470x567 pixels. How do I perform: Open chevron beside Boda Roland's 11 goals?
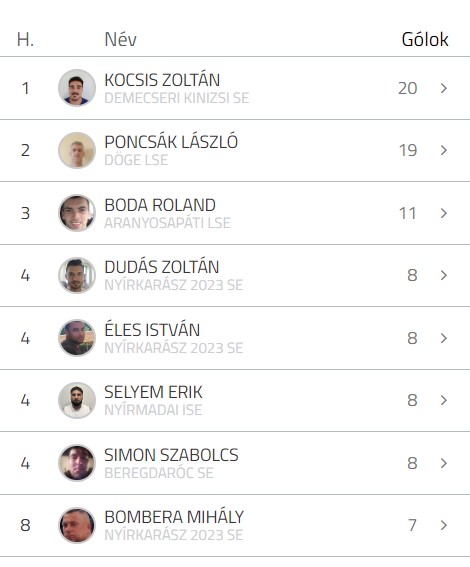444,213
